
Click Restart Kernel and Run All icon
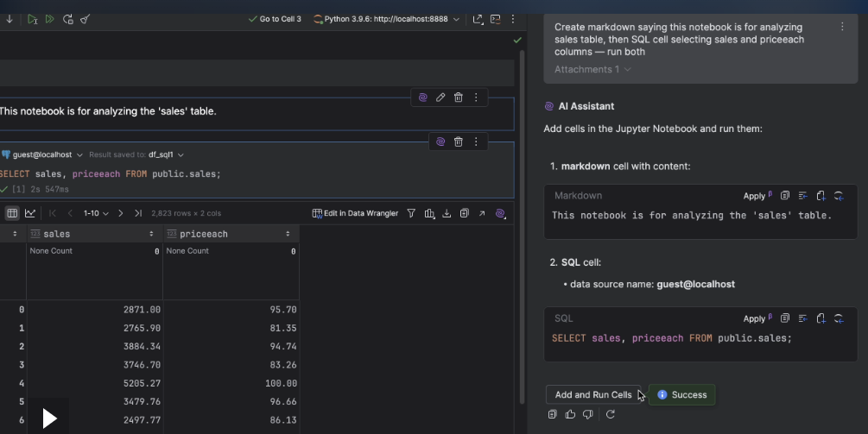68,19
